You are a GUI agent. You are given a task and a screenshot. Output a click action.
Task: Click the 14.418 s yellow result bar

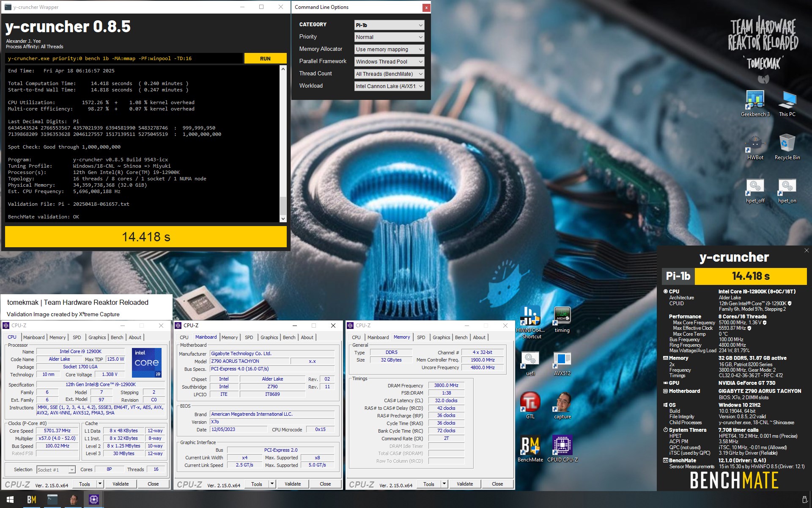click(x=146, y=237)
